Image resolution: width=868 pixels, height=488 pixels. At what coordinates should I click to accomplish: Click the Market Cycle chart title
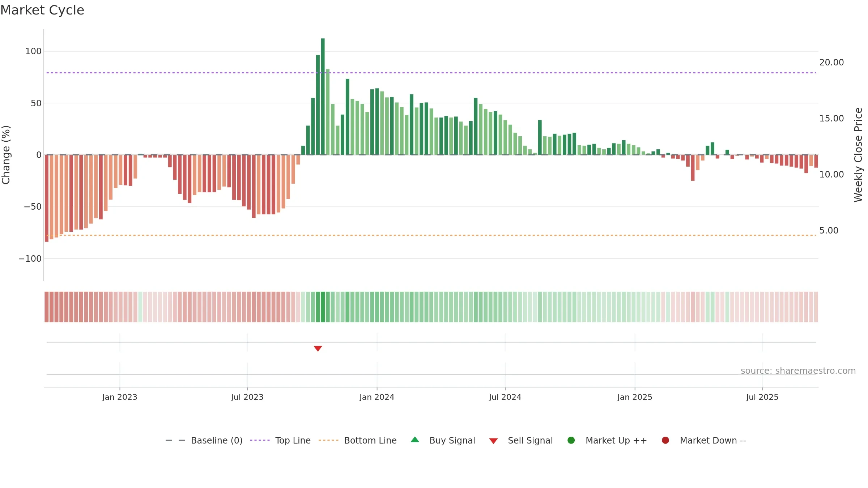coord(42,10)
